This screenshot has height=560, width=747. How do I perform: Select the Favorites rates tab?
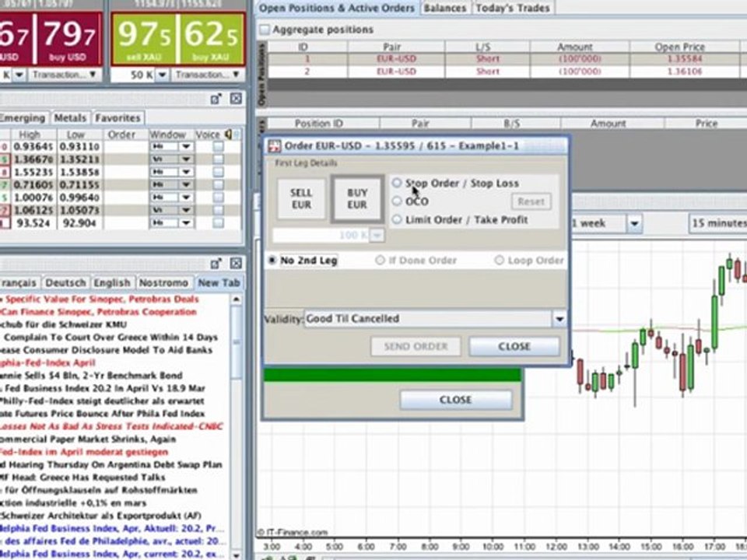point(117,117)
